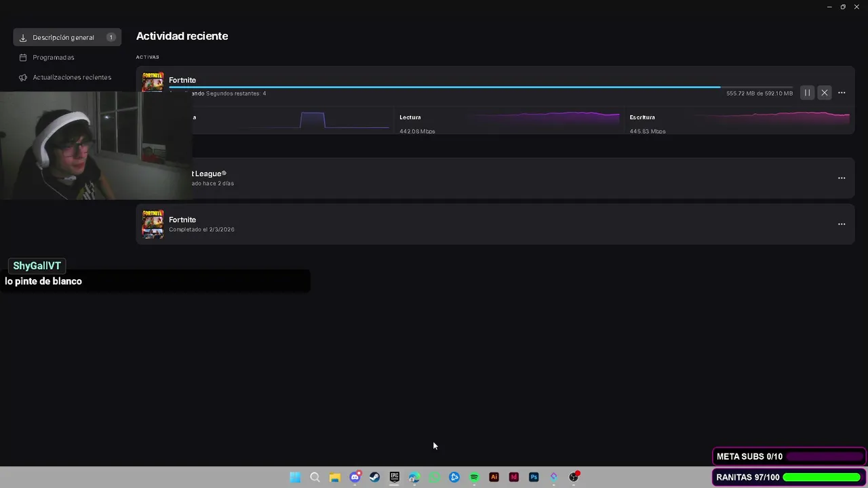Image resolution: width=868 pixels, height=488 pixels.
Task: Open more options for completed Fortnite row
Action: click(842, 224)
